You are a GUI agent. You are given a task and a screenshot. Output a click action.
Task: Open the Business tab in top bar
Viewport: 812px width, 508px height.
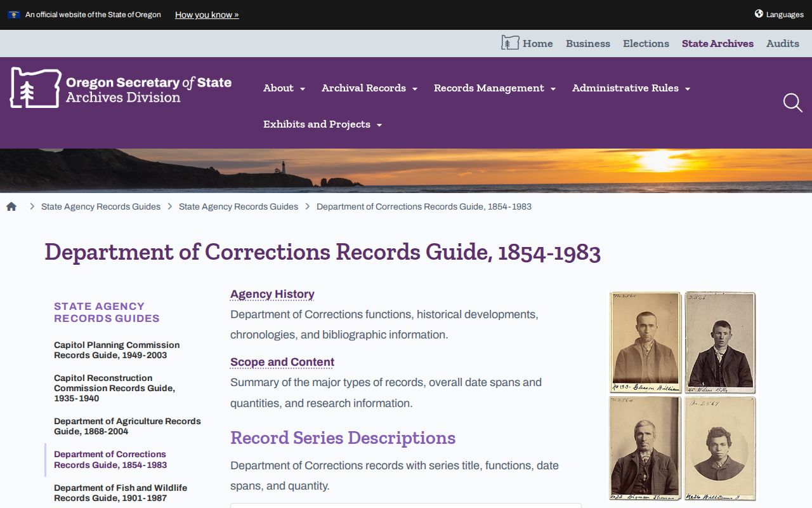point(588,43)
